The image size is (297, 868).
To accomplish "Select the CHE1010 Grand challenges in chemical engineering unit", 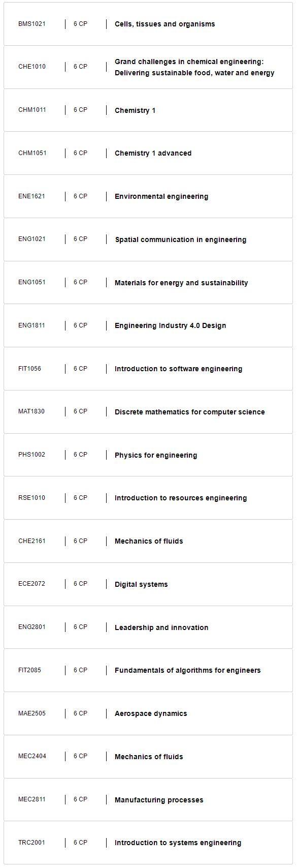I will pos(148,67).
